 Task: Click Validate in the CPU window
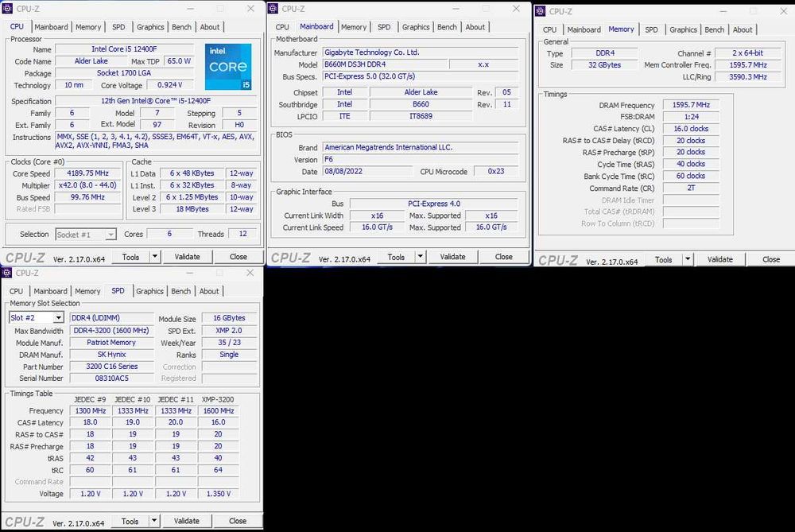pyautogui.click(x=187, y=257)
